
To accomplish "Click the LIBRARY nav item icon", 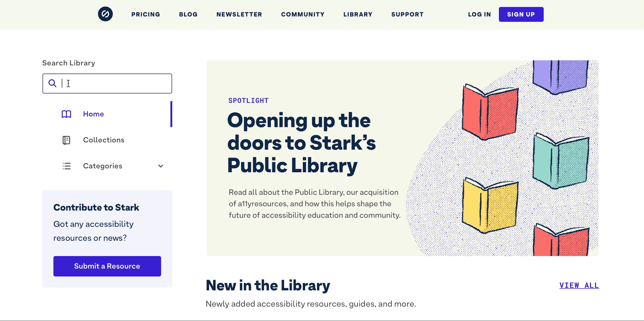I will (x=357, y=14).
